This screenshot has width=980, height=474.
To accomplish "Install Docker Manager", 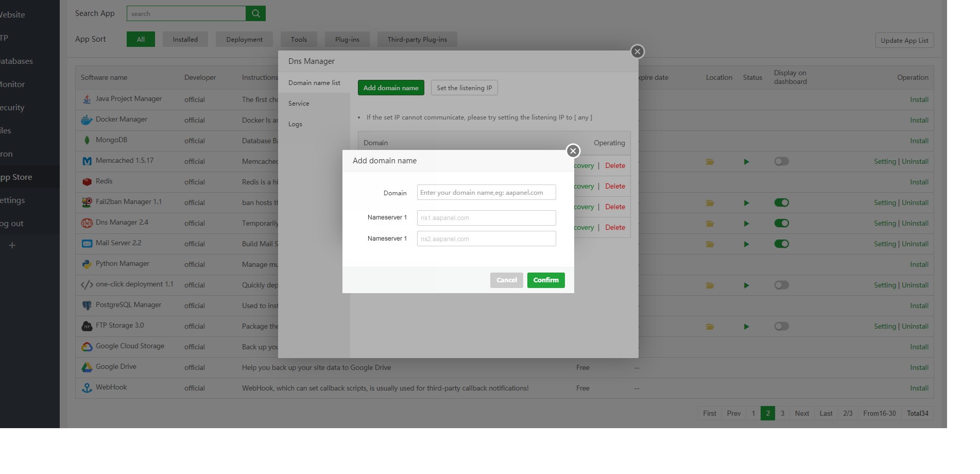I will (x=919, y=121).
